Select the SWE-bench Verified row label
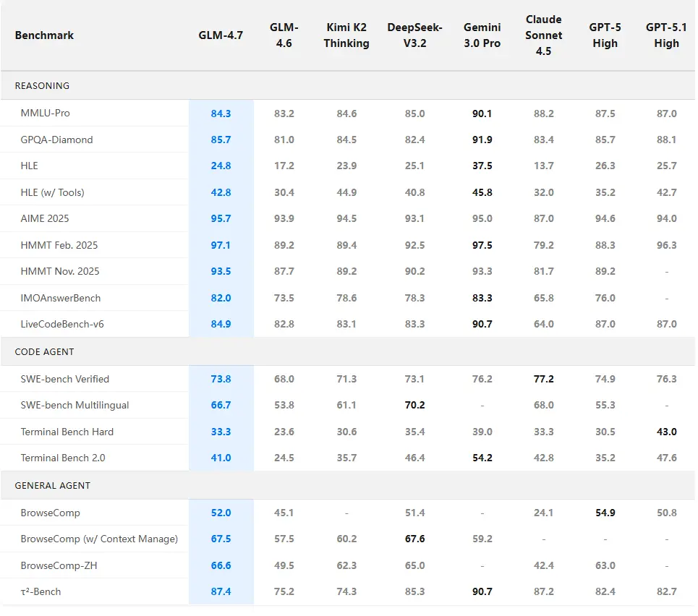Screen dimensions: 698x616 coord(65,379)
